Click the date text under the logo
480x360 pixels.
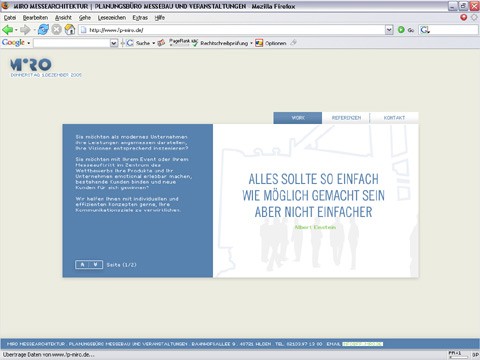click(x=46, y=75)
